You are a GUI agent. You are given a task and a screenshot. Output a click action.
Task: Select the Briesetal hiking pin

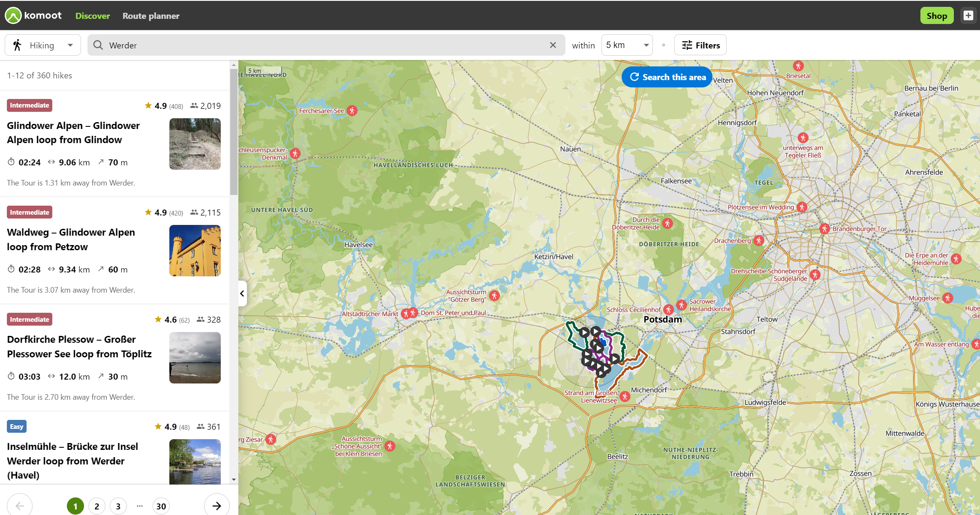pos(798,66)
